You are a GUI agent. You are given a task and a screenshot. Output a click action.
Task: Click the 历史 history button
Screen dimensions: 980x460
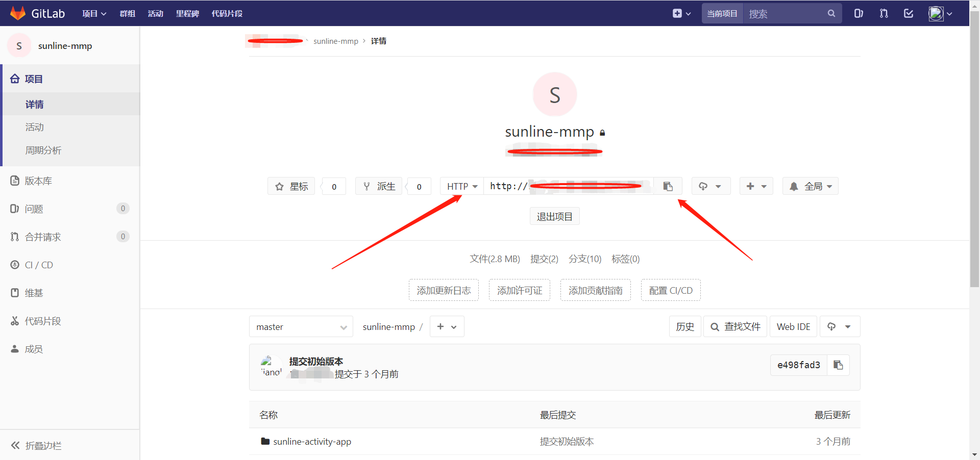[685, 327]
